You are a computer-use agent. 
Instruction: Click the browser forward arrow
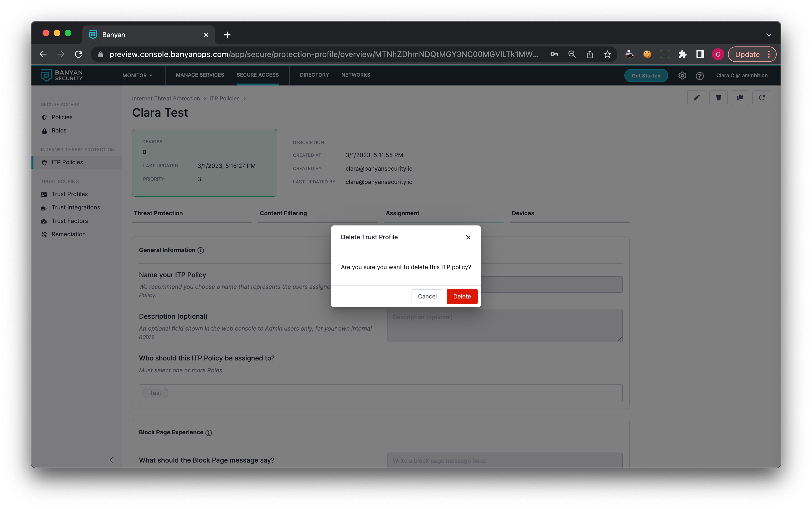click(x=61, y=54)
